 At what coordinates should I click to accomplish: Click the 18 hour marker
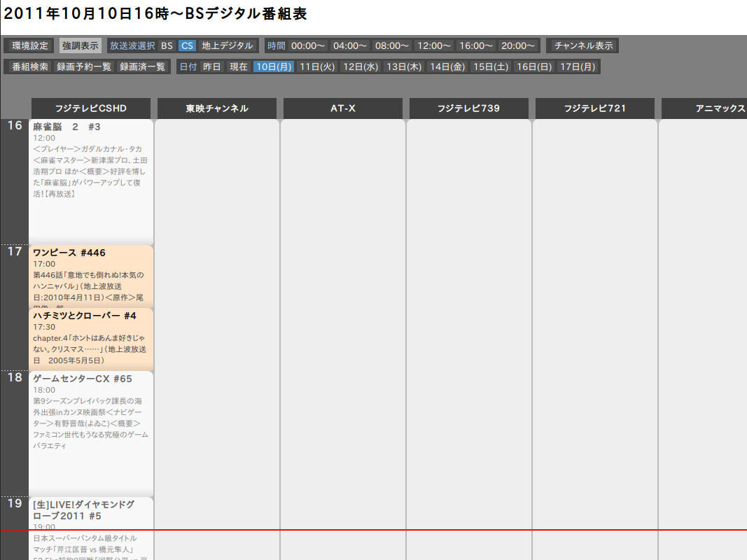(15, 377)
